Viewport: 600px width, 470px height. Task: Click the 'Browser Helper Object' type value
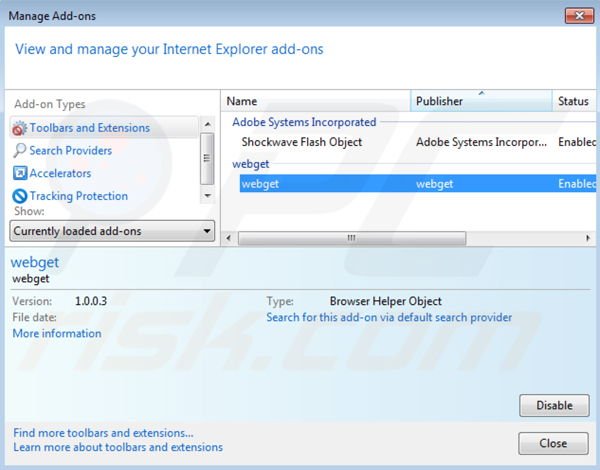pos(386,301)
